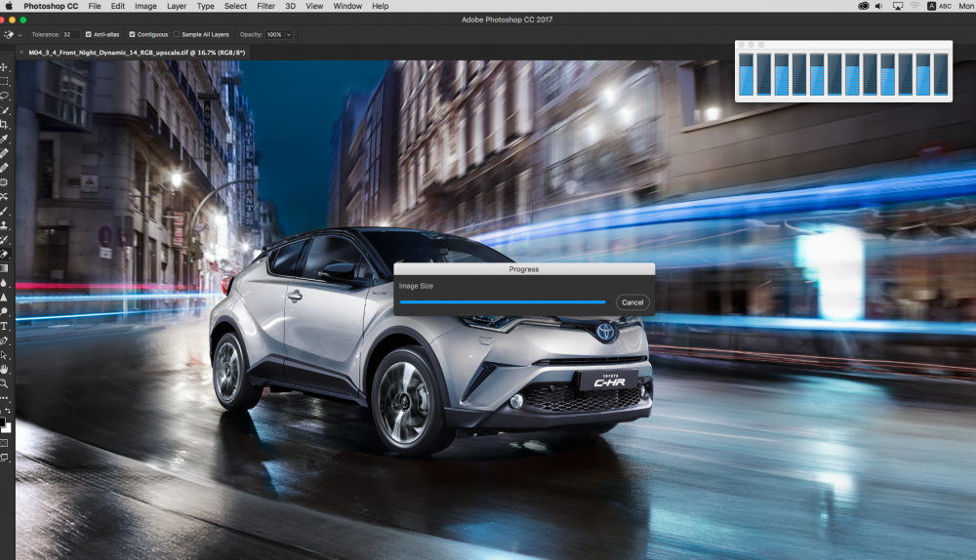Select the Move tool

click(4, 66)
